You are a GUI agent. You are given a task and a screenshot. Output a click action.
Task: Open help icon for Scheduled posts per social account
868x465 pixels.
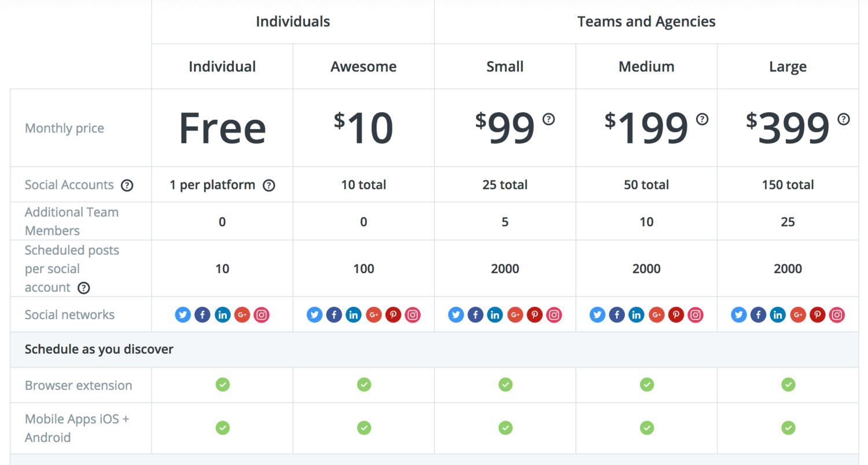[84, 288]
